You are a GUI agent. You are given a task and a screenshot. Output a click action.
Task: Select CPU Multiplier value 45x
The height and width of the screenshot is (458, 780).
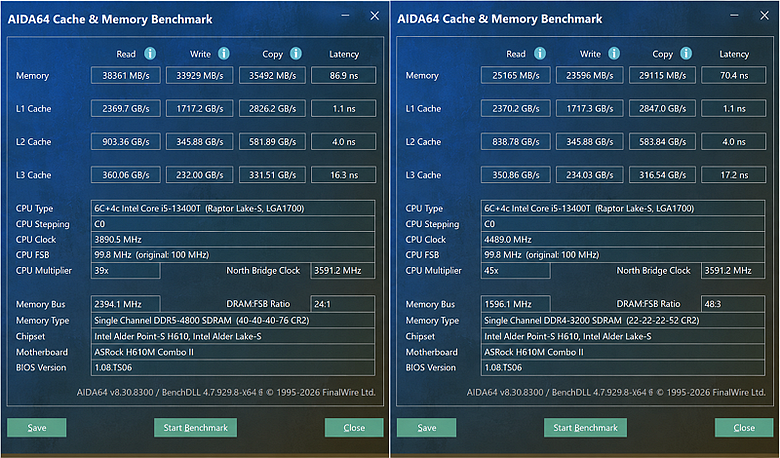(x=516, y=271)
